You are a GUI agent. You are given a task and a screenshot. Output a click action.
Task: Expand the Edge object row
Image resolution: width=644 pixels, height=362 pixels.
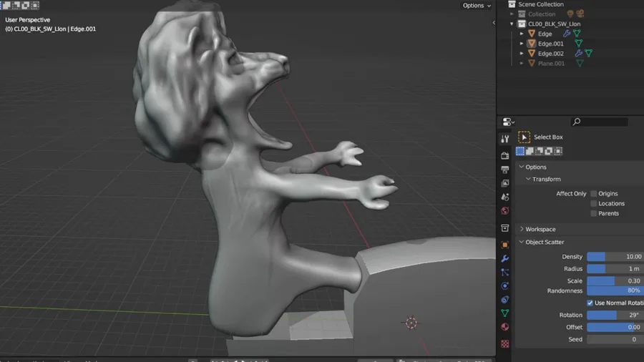pyautogui.click(x=522, y=34)
